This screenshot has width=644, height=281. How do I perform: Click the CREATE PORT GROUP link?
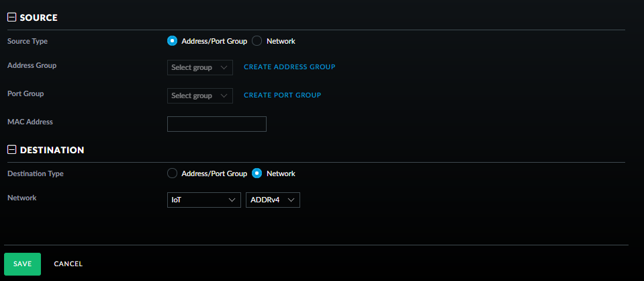pyautogui.click(x=282, y=95)
